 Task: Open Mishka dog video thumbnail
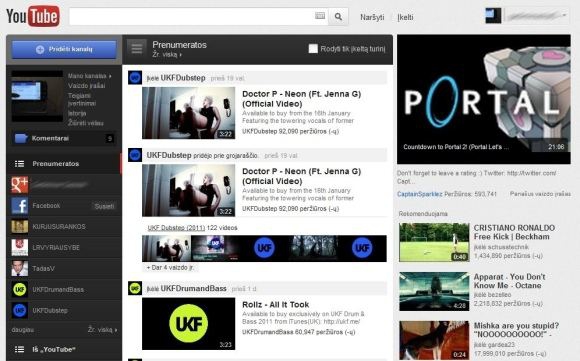(x=434, y=340)
